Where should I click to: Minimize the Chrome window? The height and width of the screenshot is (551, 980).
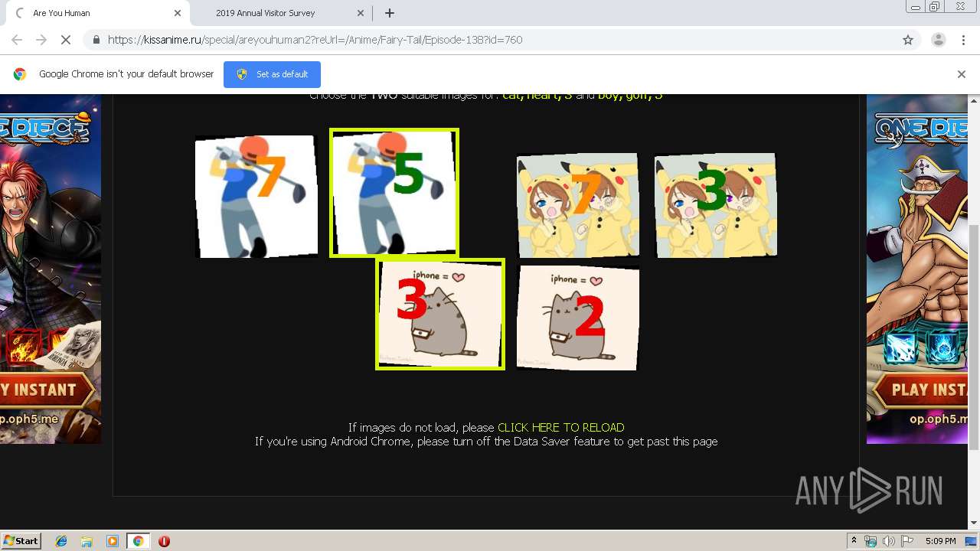point(915,7)
